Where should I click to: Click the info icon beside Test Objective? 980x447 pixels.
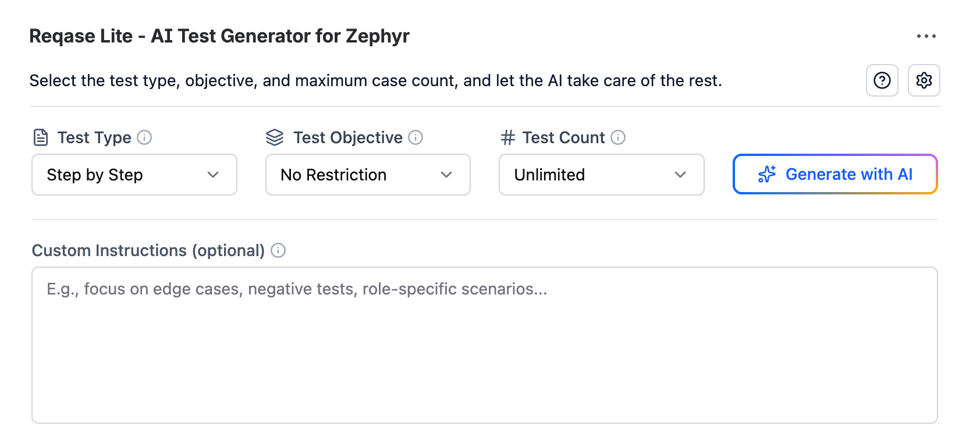pyautogui.click(x=416, y=137)
